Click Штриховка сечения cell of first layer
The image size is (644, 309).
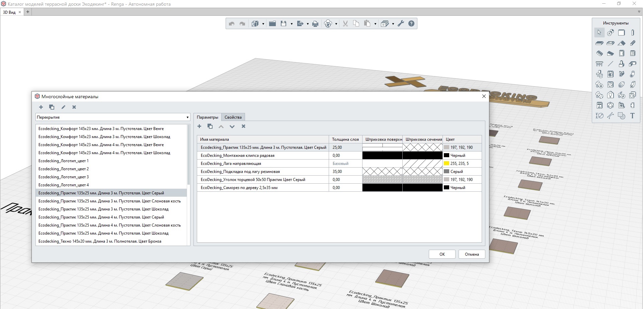tap(422, 147)
